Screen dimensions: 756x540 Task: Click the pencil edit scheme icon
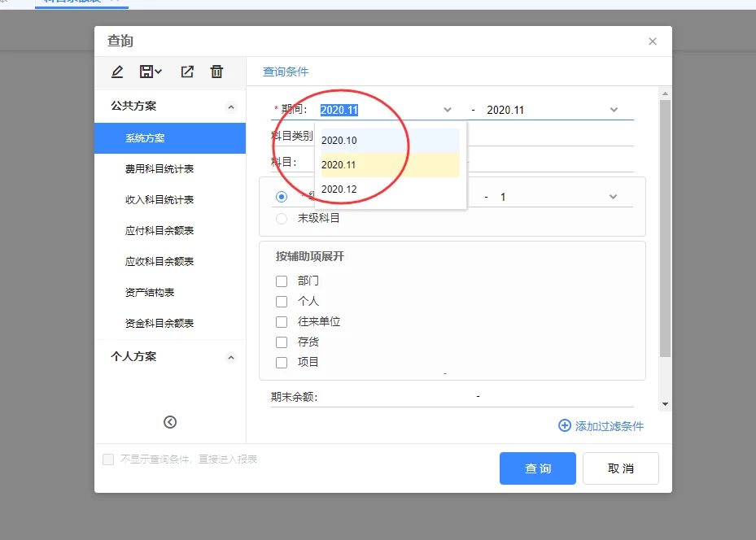tap(117, 72)
